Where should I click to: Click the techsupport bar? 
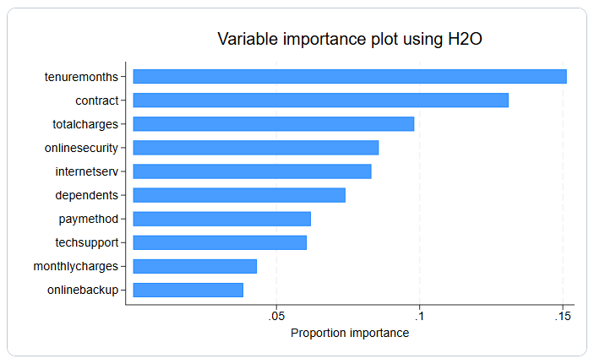click(220, 242)
